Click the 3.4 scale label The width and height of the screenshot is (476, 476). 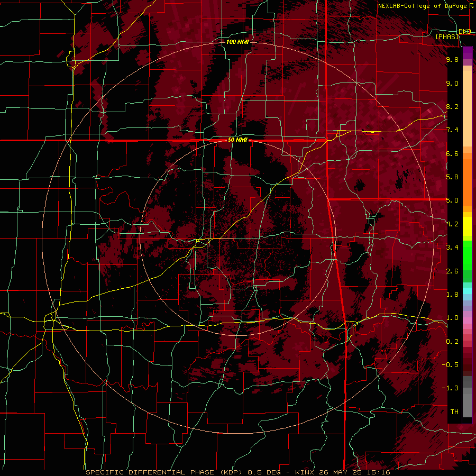point(452,248)
